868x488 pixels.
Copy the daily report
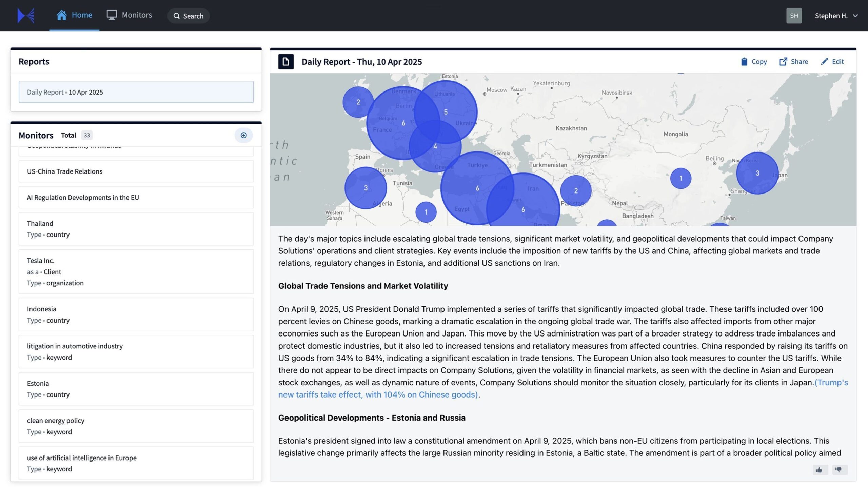point(754,62)
